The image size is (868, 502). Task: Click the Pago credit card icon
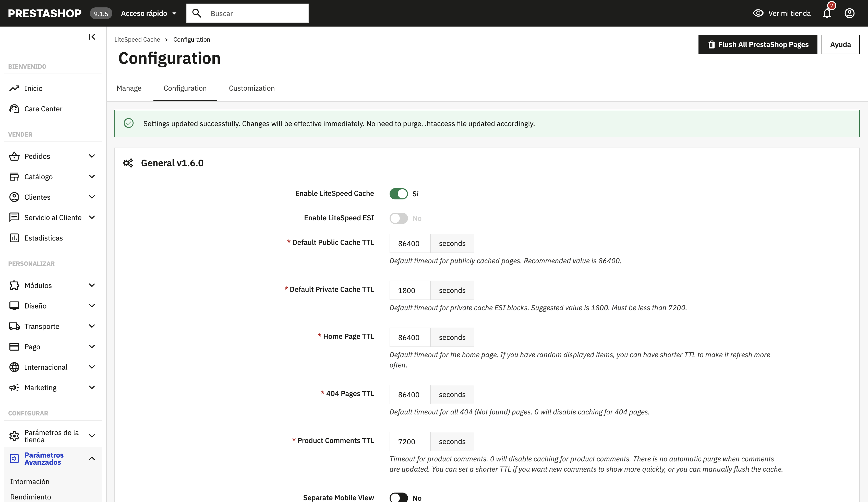click(x=14, y=346)
